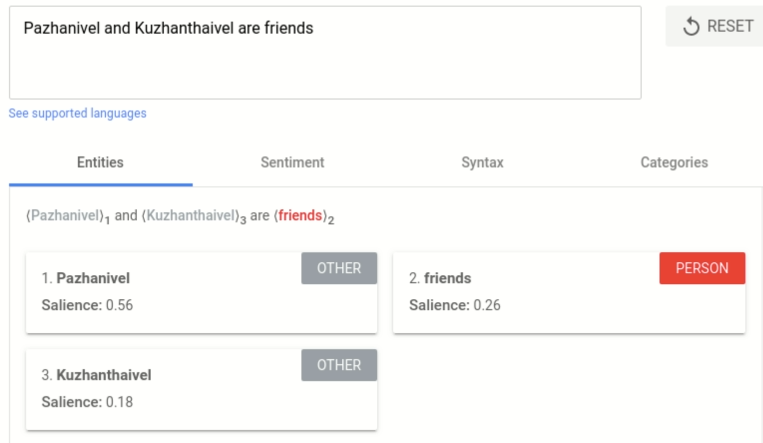The height and width of the screenshot is (443, 763).
Task: Click the red PERSON label badge
Action: 702,268
